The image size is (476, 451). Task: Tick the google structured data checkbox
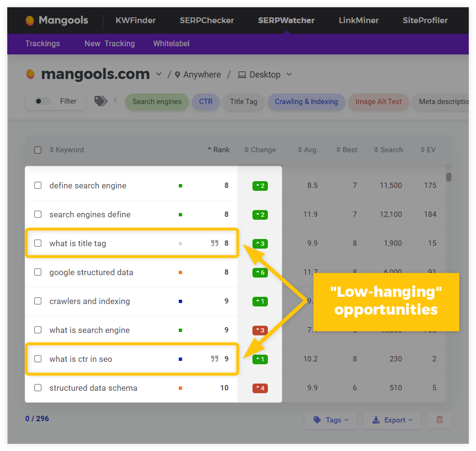[38, 272]
